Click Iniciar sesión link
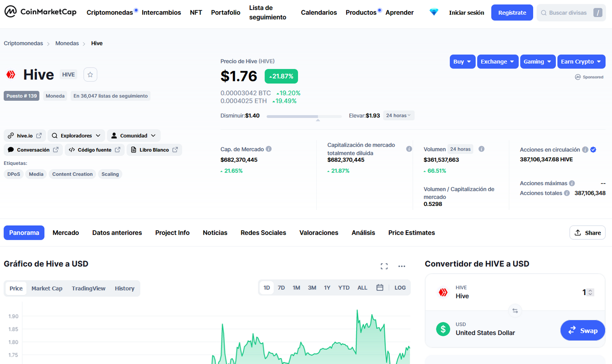The image size is (612, 364). tap(467, 13)
